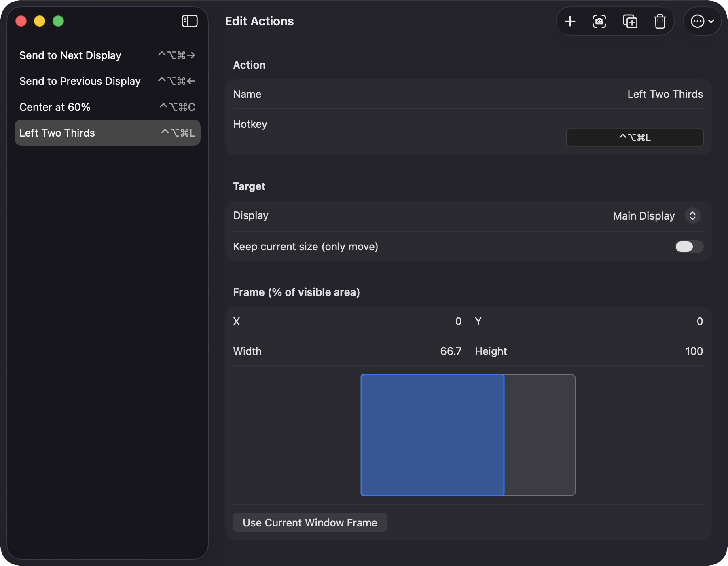Minimize window with yellow button
The image size is (728, 566).
point(40,21)
